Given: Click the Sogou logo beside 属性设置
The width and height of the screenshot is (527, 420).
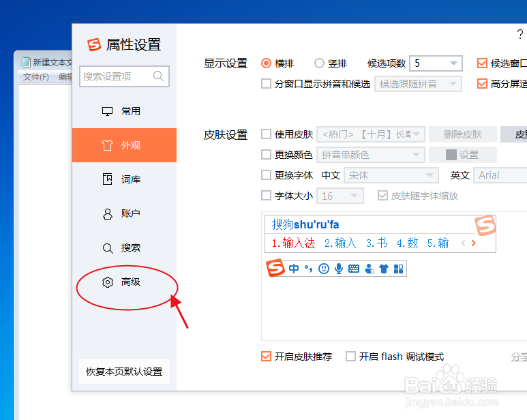Looking at the screenshot, I should [94, 44].
